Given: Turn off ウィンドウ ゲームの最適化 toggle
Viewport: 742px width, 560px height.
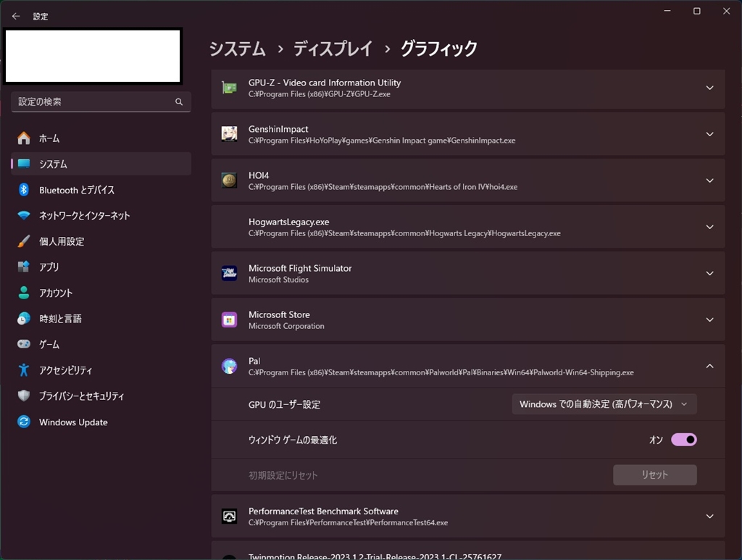Looking at the screenshot, I should pyautogui.click(x=684, y=440).
